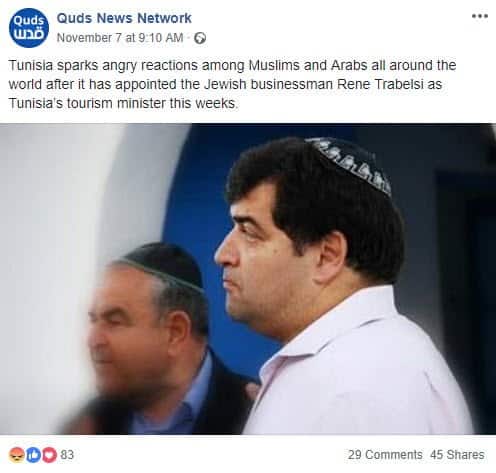Image resolution: width=496 pixels, height=473 pixels.
Task: View who reacted via the 83 count
Action: (67, 455)
